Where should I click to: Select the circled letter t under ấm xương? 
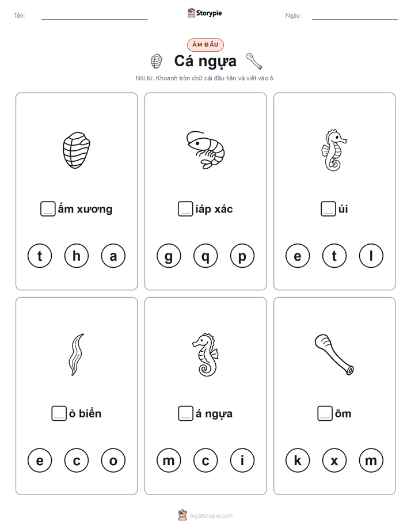(x=40, y=256)
